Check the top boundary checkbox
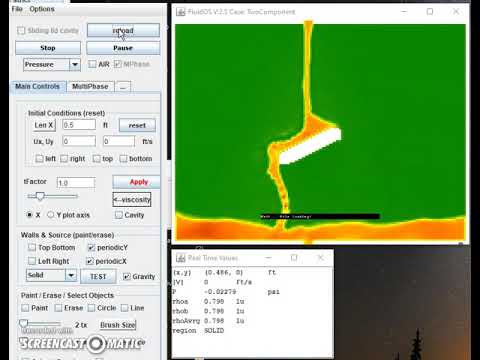Screen dimensions: 480x360 point(97,159)
